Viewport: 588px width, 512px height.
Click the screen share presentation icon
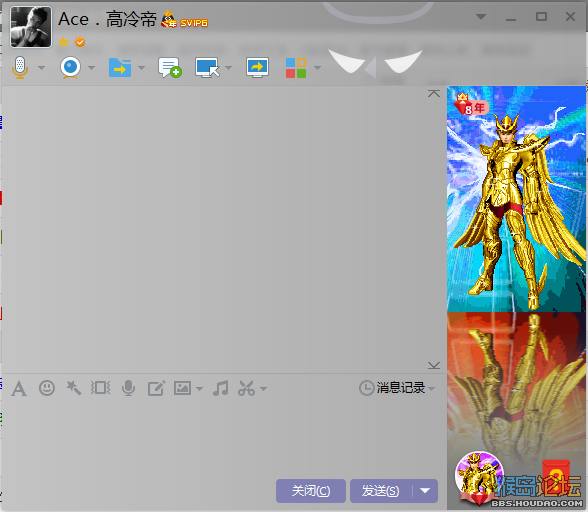(257, 68)
